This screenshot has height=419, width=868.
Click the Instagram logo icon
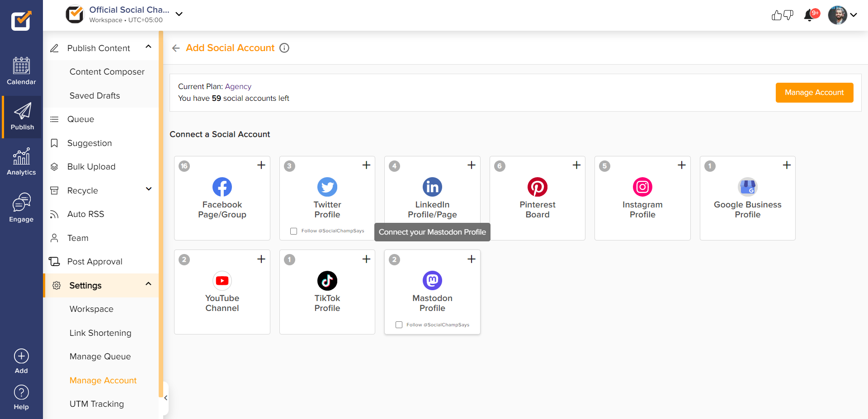(x=642, y=187)
